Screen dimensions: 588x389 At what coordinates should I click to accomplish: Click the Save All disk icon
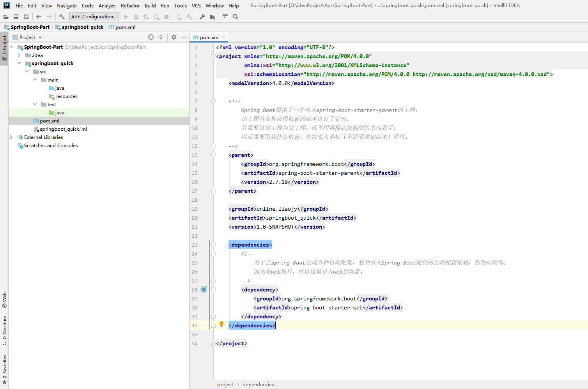click(16, 17)
